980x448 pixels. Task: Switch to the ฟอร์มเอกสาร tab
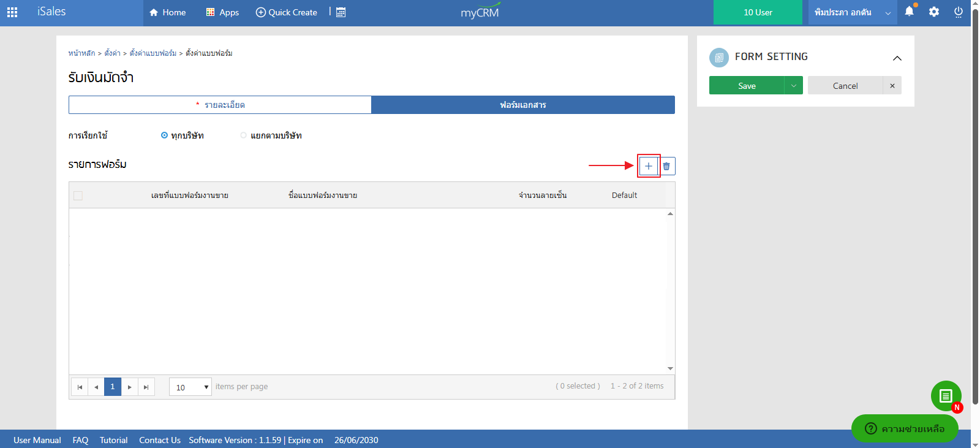(522, 105)
